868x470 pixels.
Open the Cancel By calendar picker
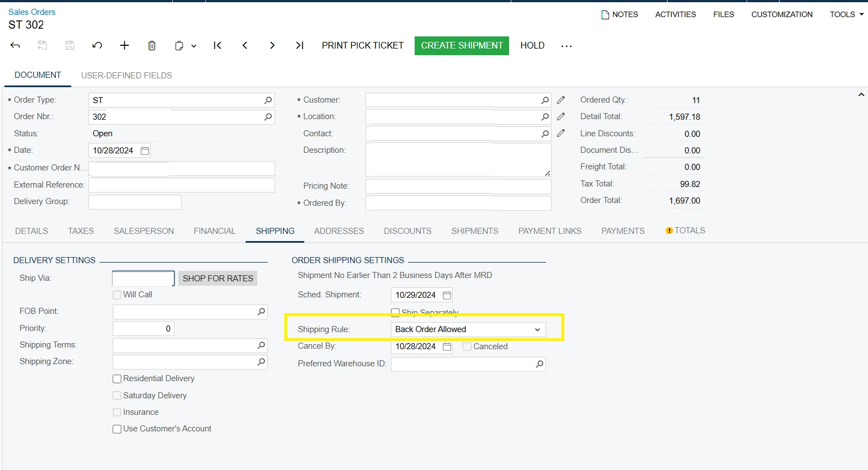point(447,346)
